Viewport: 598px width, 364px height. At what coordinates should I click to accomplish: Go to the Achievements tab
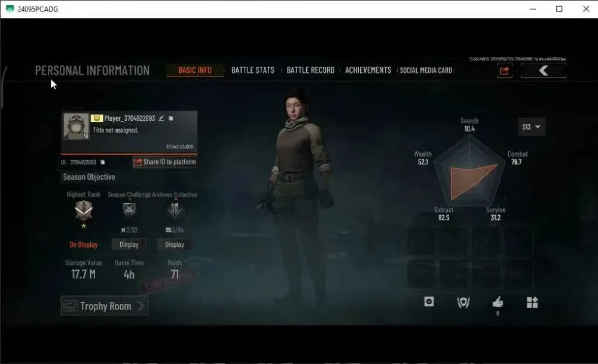[368, 71]
